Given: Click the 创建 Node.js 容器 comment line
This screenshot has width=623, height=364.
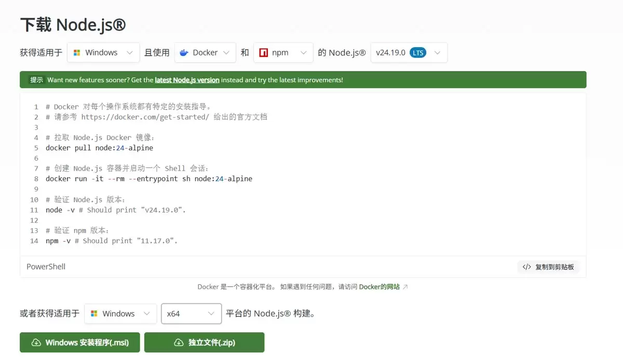Looking at the screenshot, I should pos(127,169).
